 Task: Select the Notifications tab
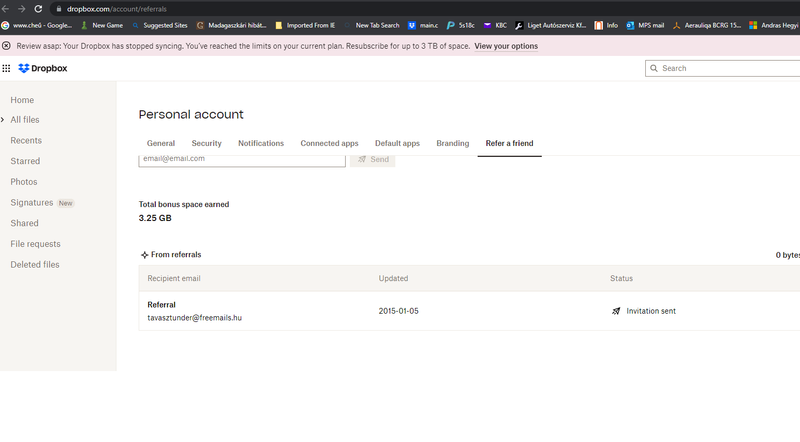click(x=261, y=143)
